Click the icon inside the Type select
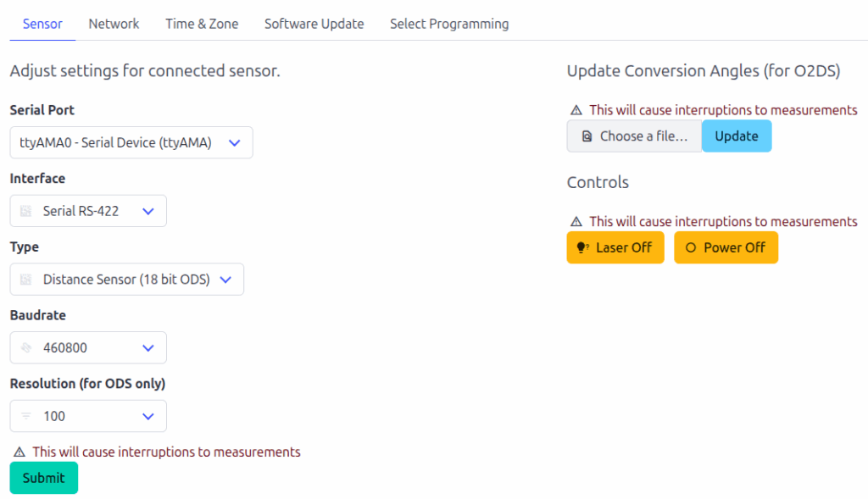868x499 pixels. pos(25,280)
